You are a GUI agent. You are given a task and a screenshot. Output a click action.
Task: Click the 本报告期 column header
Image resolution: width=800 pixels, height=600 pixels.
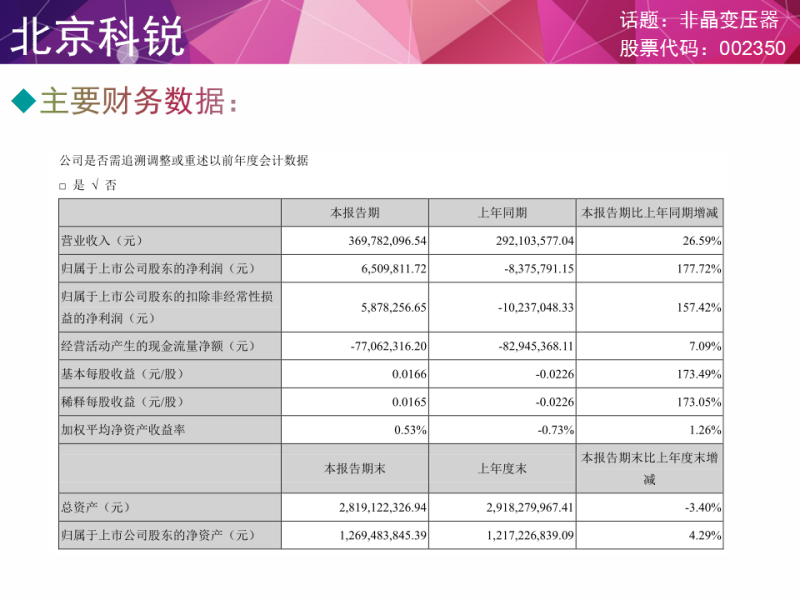click(355, 213)
